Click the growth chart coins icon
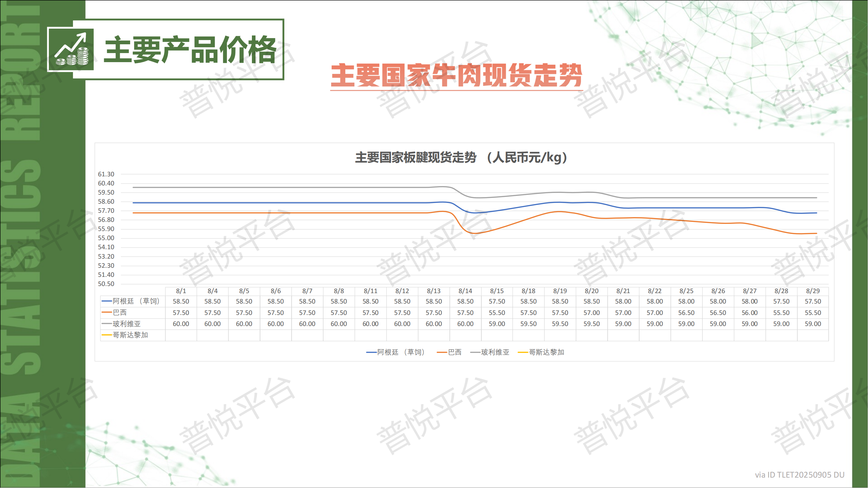This screenshot has height=488, width=868. (x=71, y=50)
